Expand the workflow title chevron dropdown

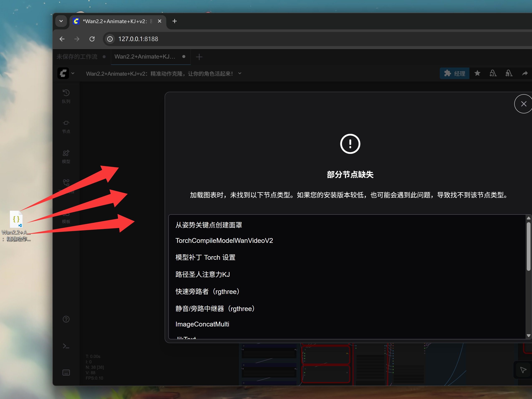(240, 73)
